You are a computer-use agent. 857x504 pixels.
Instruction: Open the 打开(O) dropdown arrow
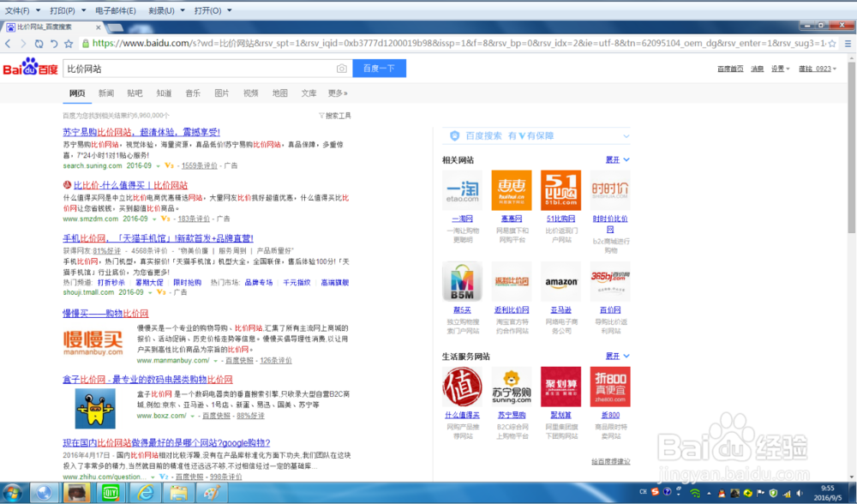[230, 10]
